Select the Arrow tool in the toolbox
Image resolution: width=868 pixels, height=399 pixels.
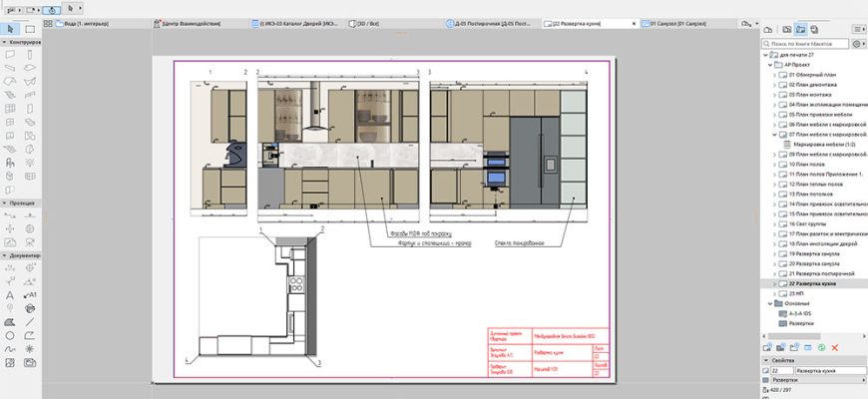pos(9,29)
